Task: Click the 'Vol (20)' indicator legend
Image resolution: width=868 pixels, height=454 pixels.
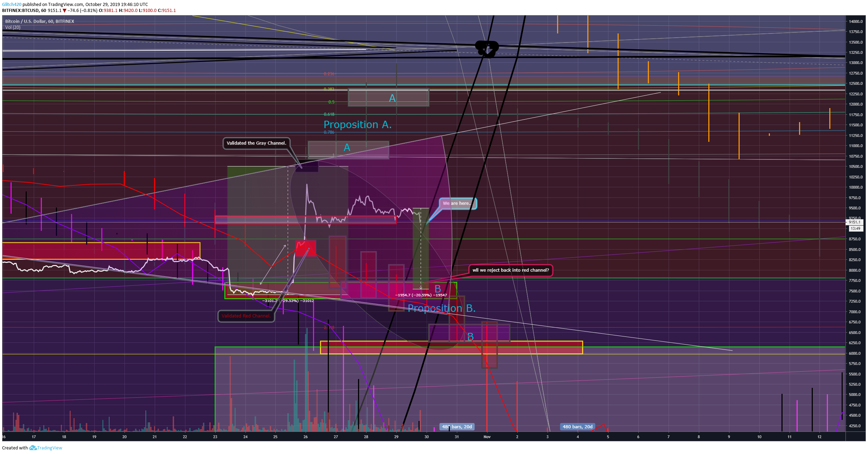Action: [13, 27]
